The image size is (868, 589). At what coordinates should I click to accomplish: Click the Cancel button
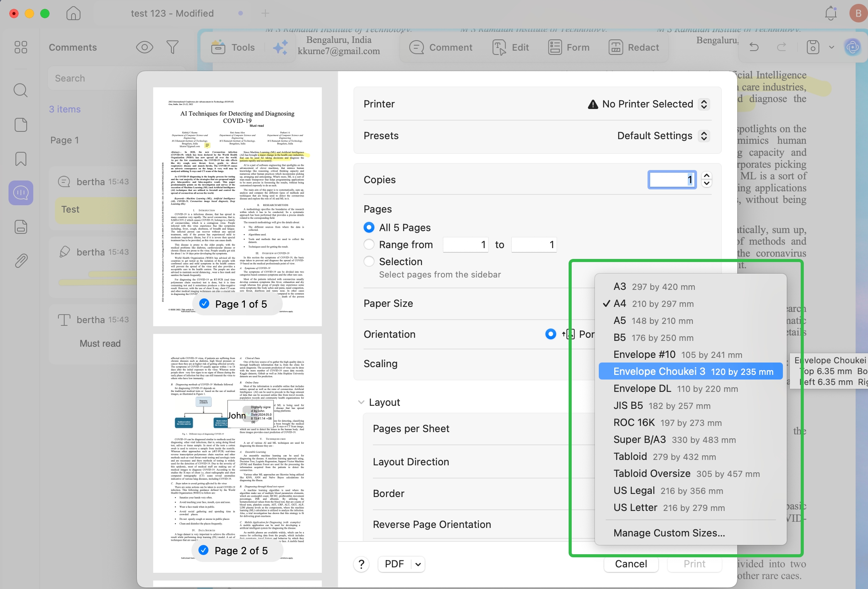pyautogui.click(x=631, y=564)
